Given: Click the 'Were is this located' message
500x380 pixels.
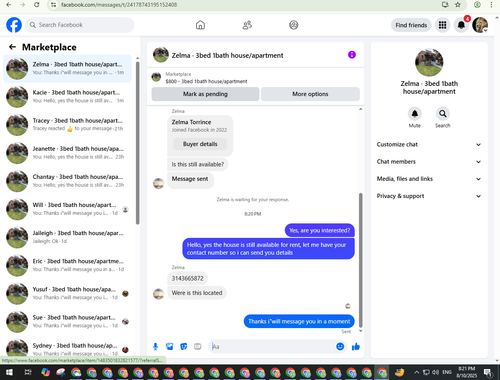Looking at the screenshot, I should click(197, 293).
